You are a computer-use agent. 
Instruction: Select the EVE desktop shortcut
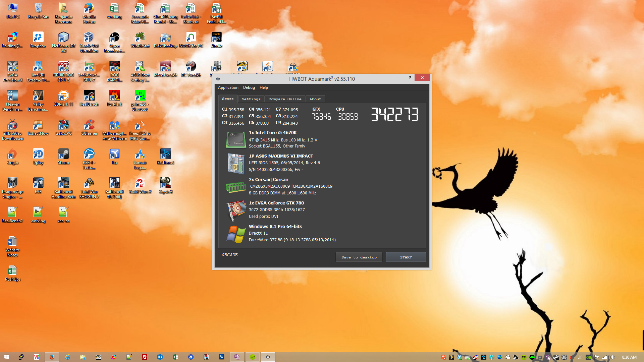point(38,186)
